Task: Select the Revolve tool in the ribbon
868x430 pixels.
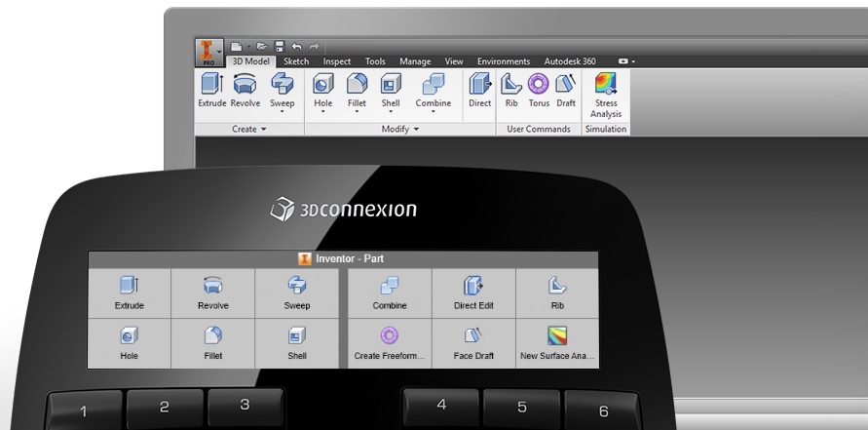Action: (x=245, y=91)
